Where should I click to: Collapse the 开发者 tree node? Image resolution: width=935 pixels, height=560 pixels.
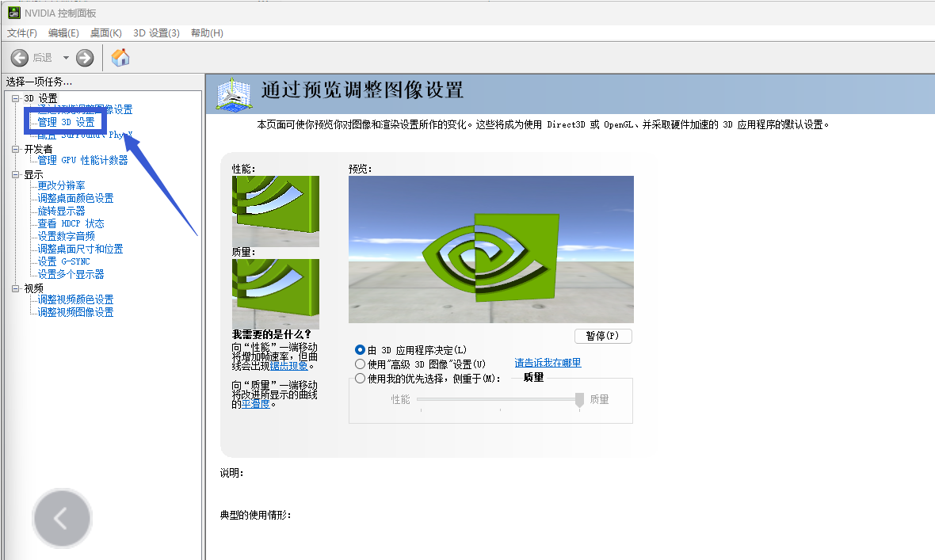pos(16,149)
